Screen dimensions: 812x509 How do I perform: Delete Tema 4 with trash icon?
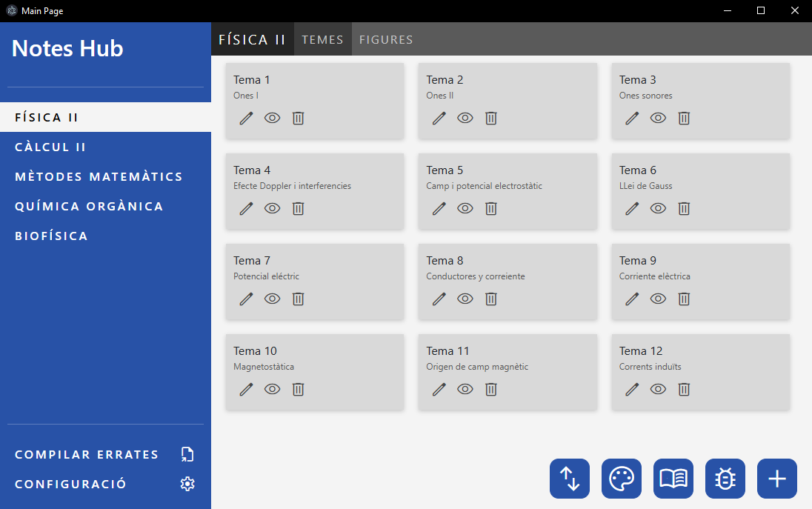pos(298,209)
